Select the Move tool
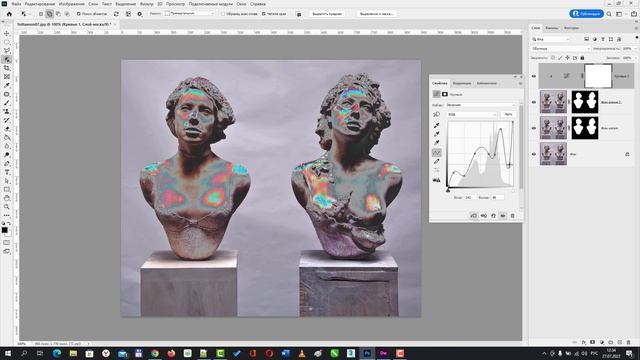 pyautogui.click(x=7, y=33)
